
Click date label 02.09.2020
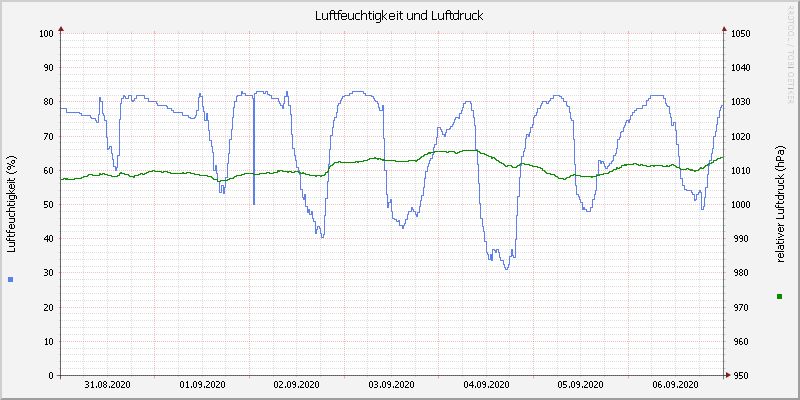[297, 385]
